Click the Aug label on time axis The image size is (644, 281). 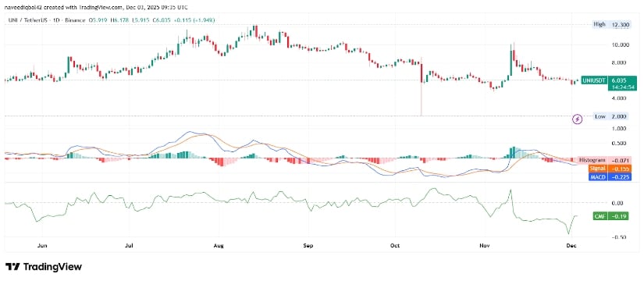tap(219, 246)
